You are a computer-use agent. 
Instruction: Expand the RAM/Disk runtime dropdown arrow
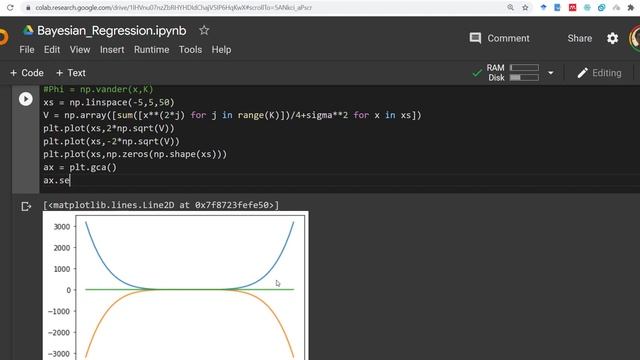(551, 73)
